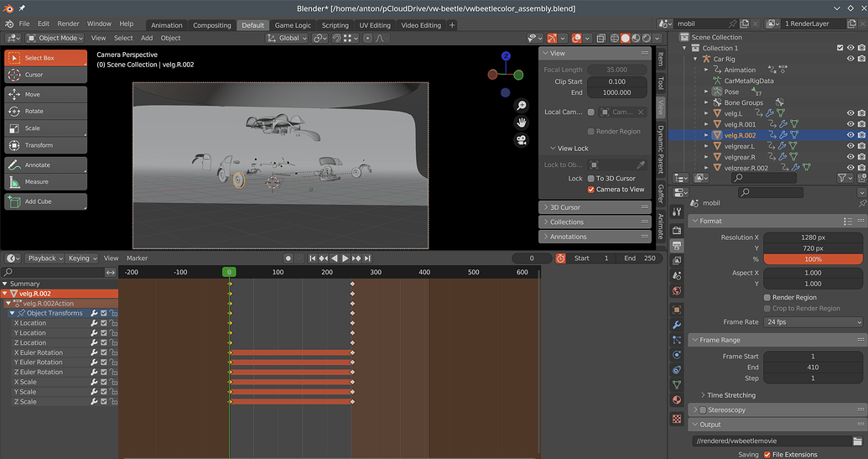This screenshot has width=868, height=459.
Task: Open the Output properties tab icon
Action: point(677,245)
